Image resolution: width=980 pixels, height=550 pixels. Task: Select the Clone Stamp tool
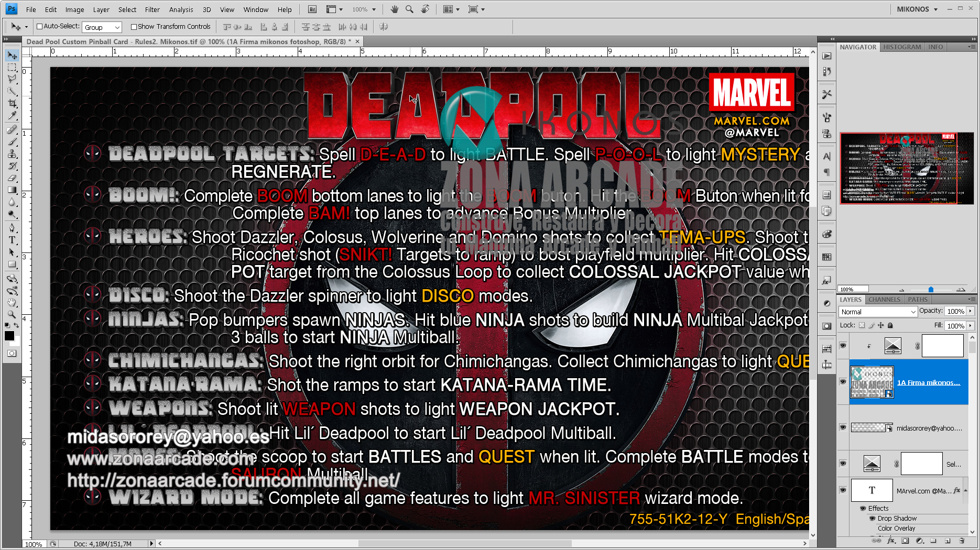click(12, 155)
